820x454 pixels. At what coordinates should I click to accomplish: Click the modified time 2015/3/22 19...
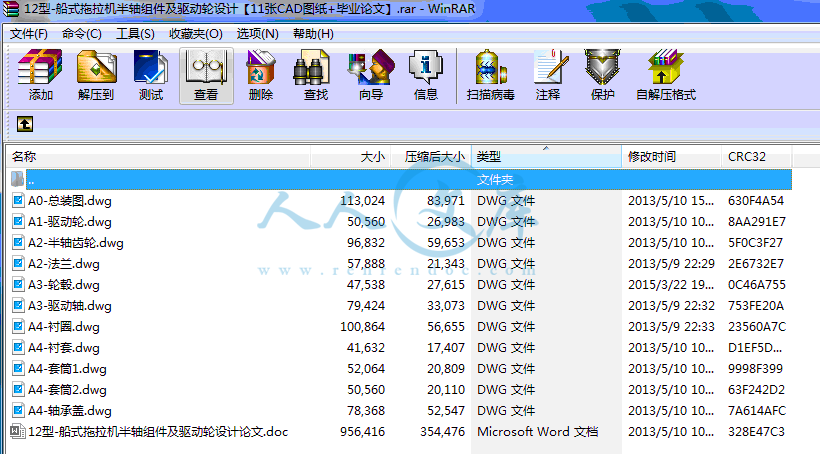point(670,284)
